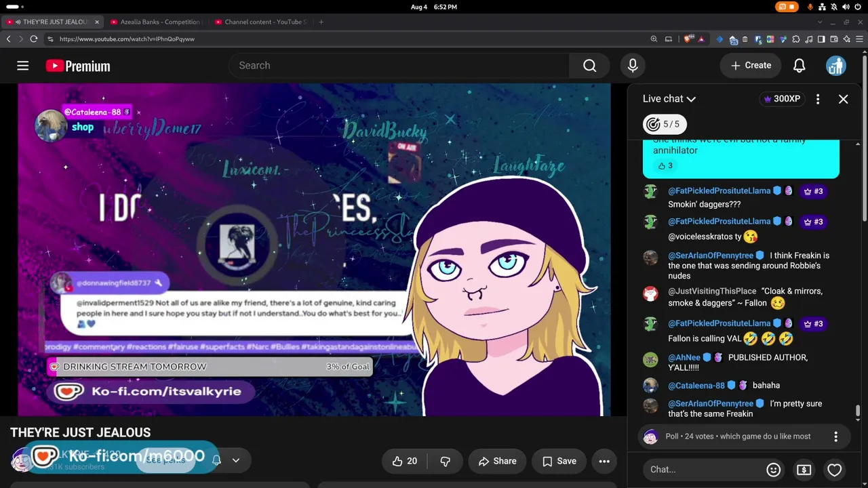This screenshot has width=868, height=488.
Task: Open more actions menu under the video
Action: pos(604,461)
